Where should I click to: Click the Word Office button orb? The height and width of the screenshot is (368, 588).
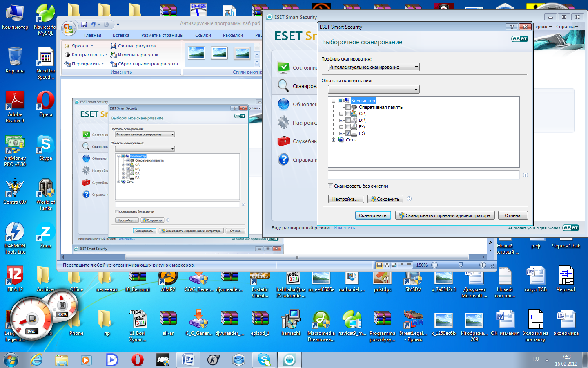coord(69,29)
